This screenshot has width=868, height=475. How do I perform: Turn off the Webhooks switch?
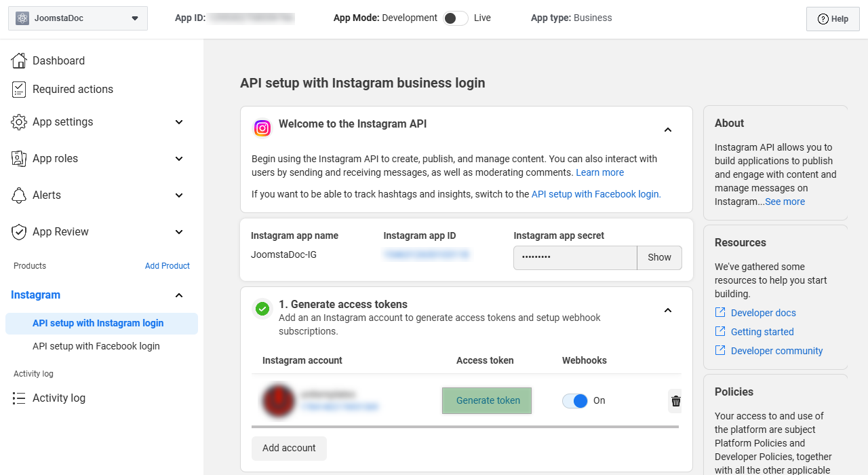575,401
